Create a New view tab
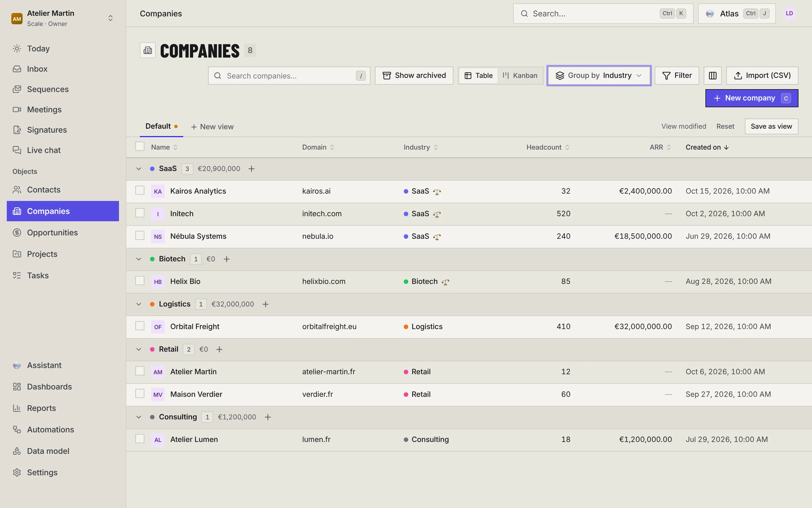This screenshot has width=812, height=508. tap(212, 127)
